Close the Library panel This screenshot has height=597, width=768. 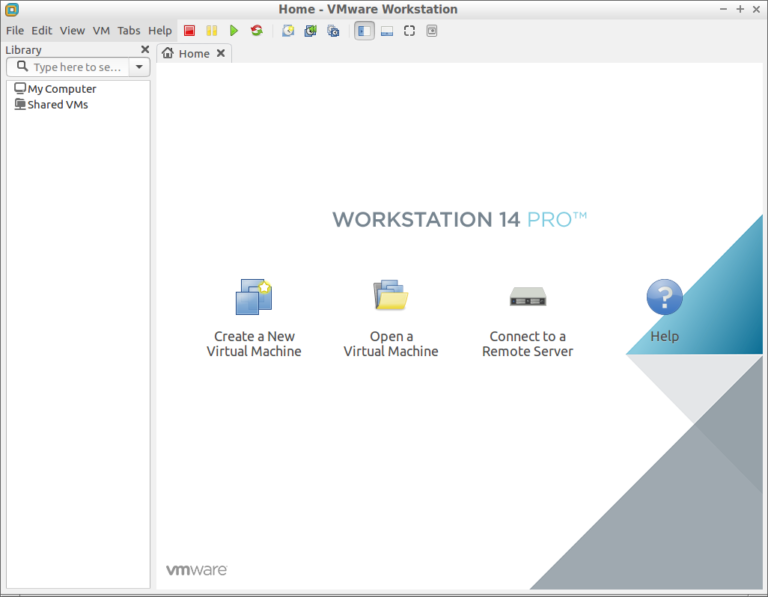pos(145,49)
